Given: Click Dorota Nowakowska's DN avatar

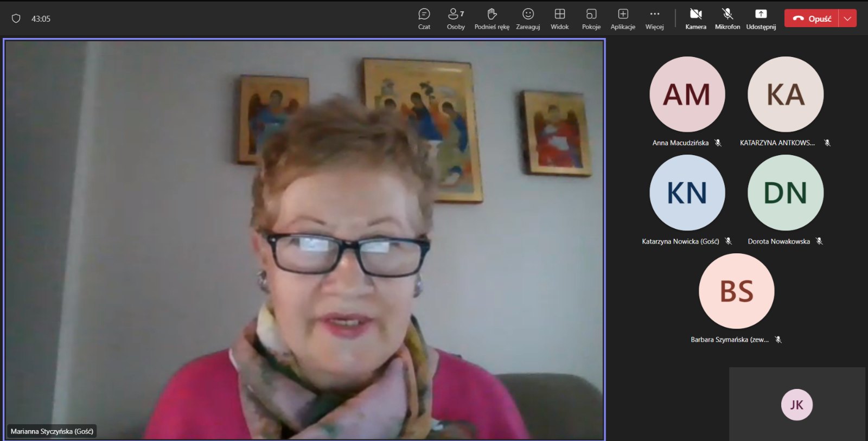Looking at the screenshot, I should pos(785,193).
